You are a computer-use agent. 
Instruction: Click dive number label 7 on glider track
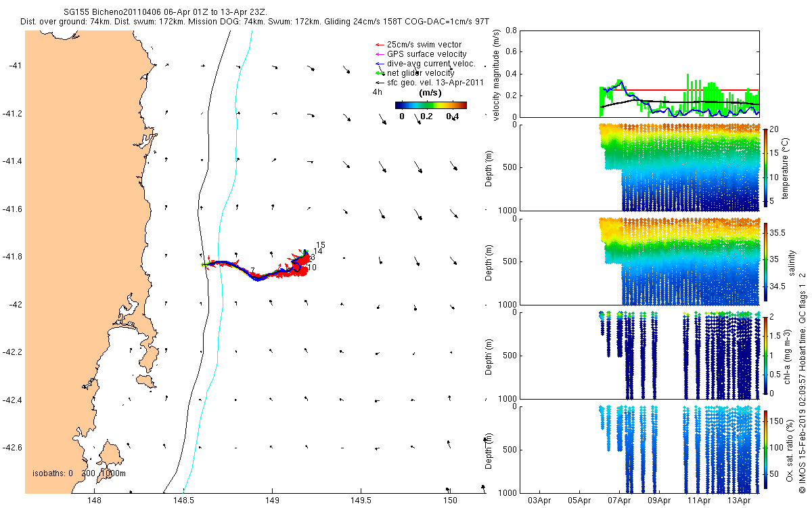(x=252, y=270)
